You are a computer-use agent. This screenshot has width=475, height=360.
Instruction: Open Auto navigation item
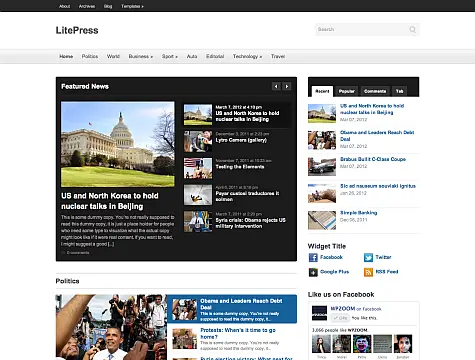[192, 56]
